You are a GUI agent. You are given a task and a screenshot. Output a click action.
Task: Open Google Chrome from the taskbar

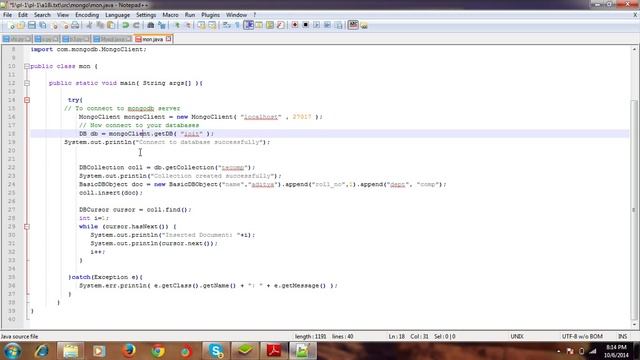pos(158,351)
